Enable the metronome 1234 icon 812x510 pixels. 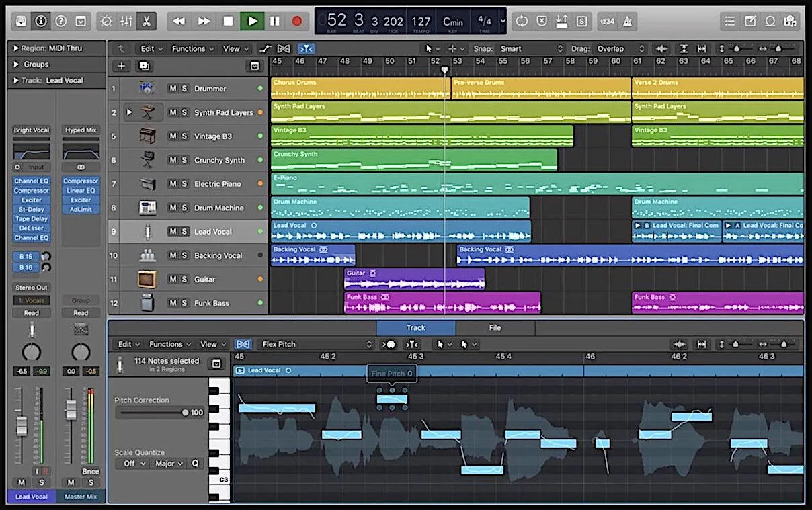(x=608, y=21)
